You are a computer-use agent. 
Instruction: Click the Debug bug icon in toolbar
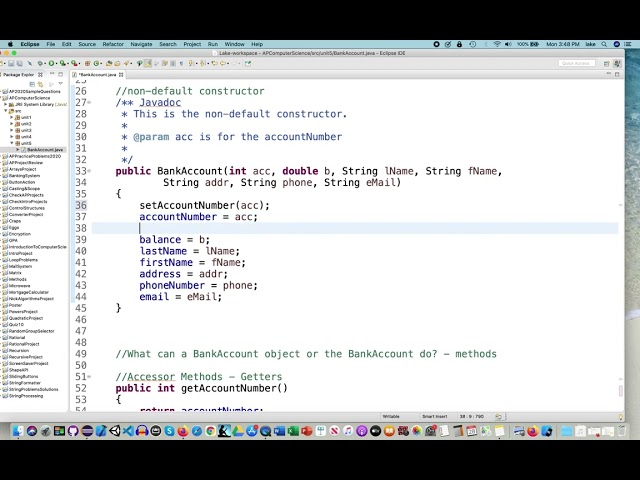point(40,63)
